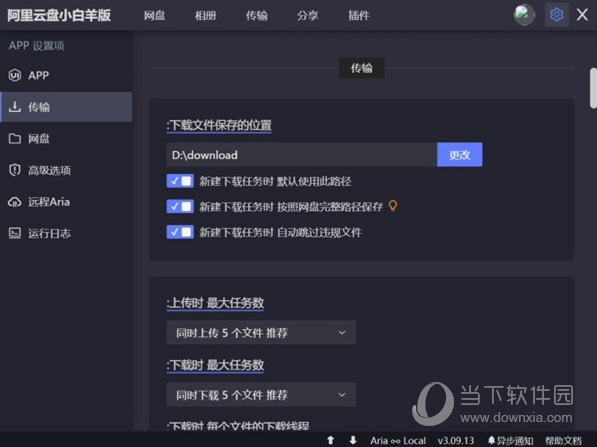The width and height of the screenshot is (597, 447).
Task: Click the v3.09.13 version label
Action: [x=456, y=441]
